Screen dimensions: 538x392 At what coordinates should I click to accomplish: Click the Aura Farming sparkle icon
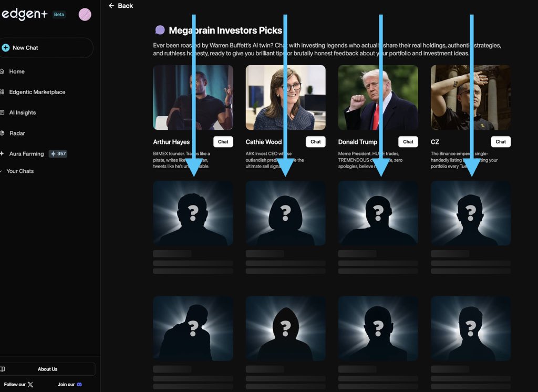[x=2, y=153]
